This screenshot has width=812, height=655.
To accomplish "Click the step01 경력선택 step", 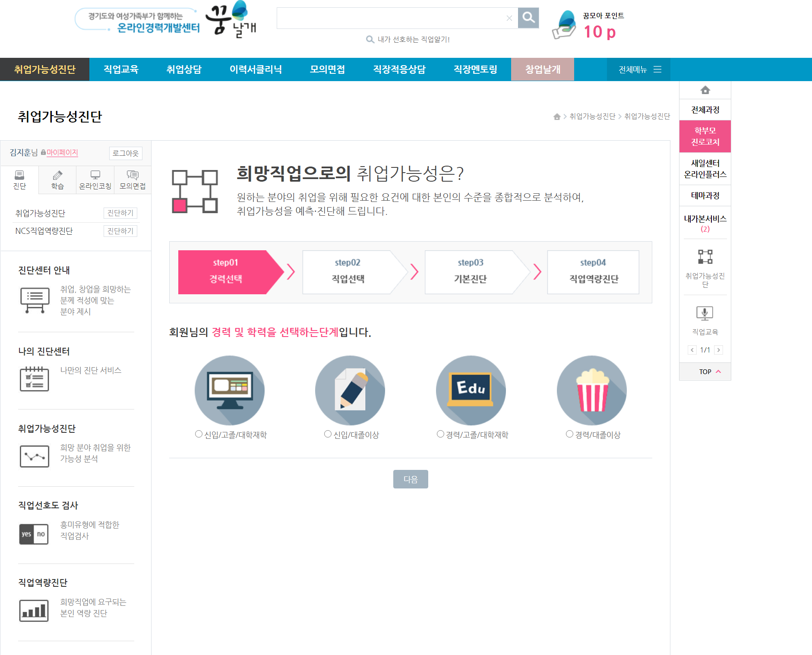I will [231, 272].
